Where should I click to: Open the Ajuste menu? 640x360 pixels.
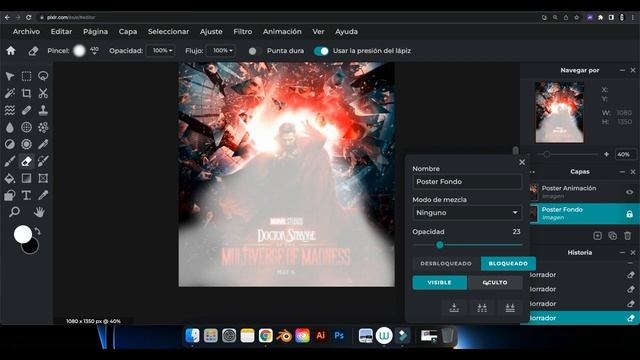[x=211, y=31]
